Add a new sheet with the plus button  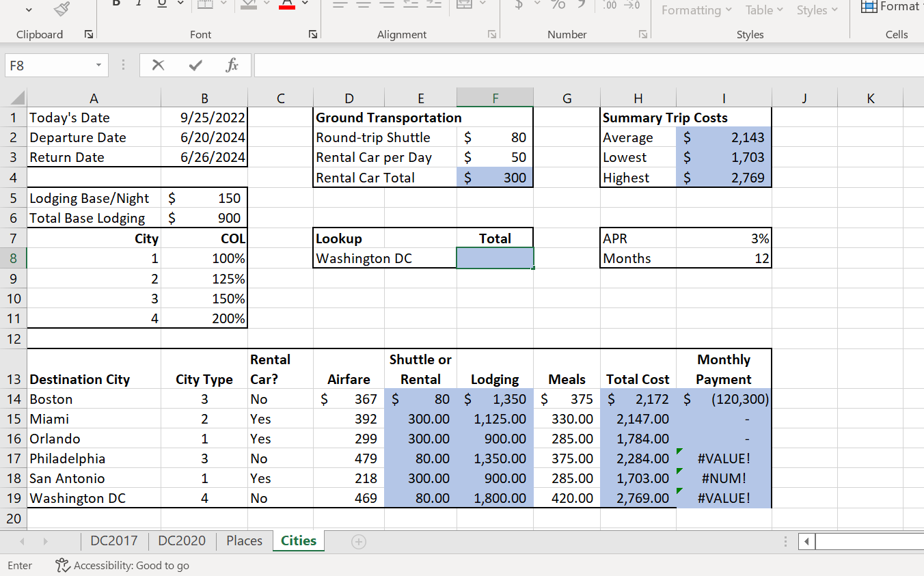(x=359, y=540)
